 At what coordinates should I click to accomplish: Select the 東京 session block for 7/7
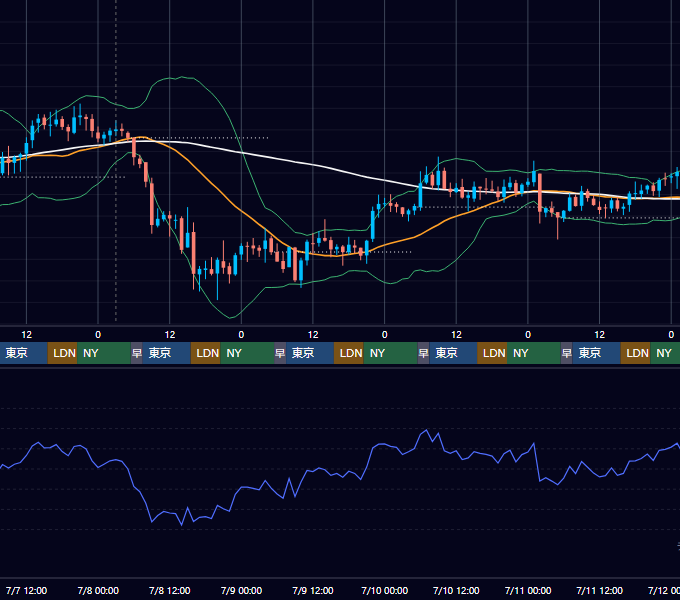tap(23, 353)
